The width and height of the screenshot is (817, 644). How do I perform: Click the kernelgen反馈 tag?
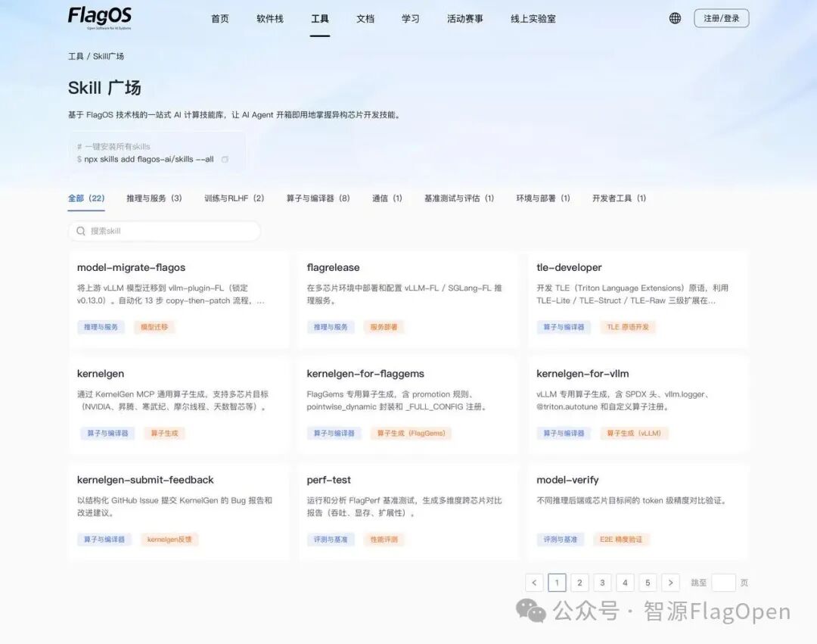pyautogui.click(x=169, y=540)
